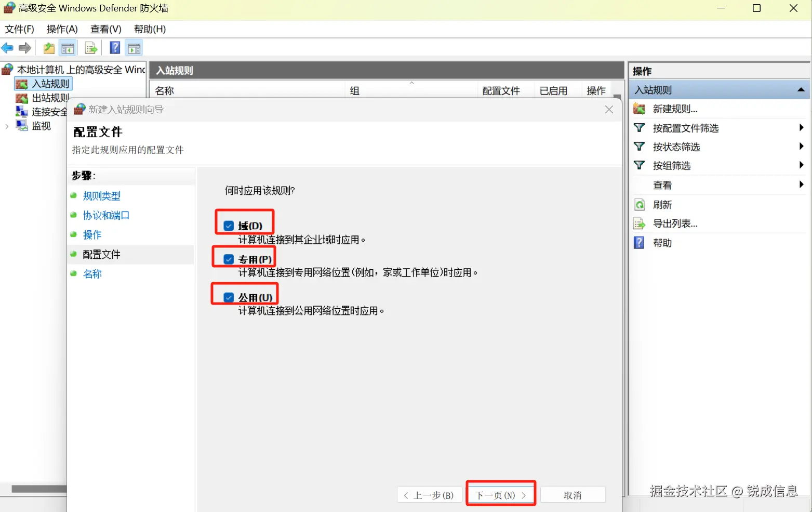Click the back navigation arrow icon

pos(7,48)
